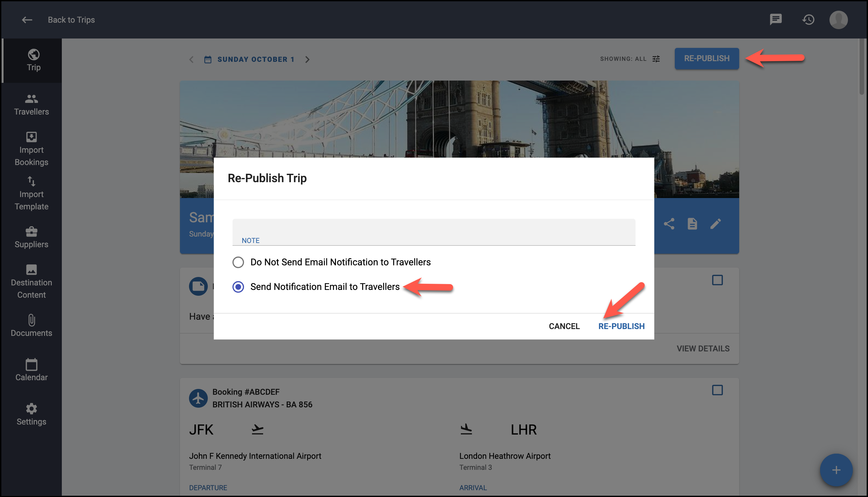Open Suppliers in the sidebar
This screenshot has height=497, width=868.
(31, 237)
